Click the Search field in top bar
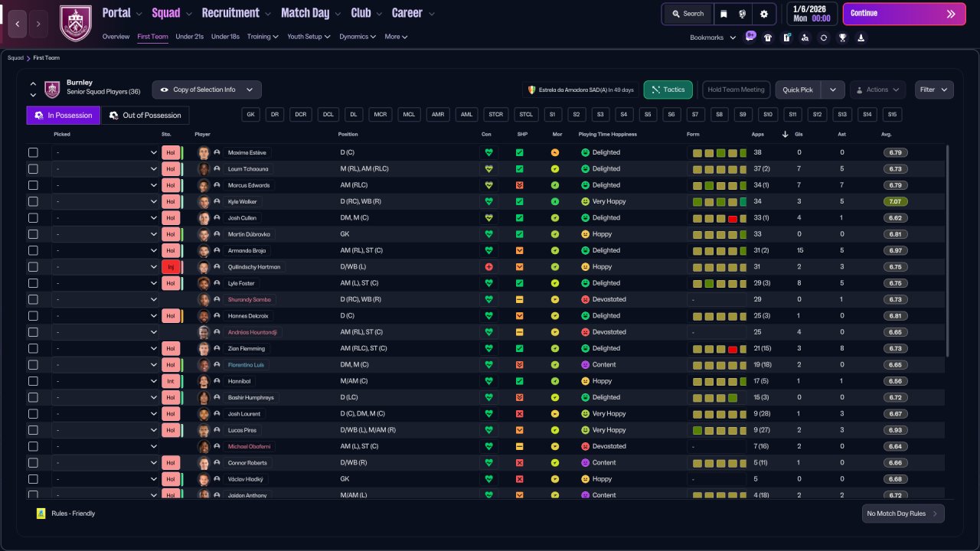 pyautogui.click(x=687, y=14)
